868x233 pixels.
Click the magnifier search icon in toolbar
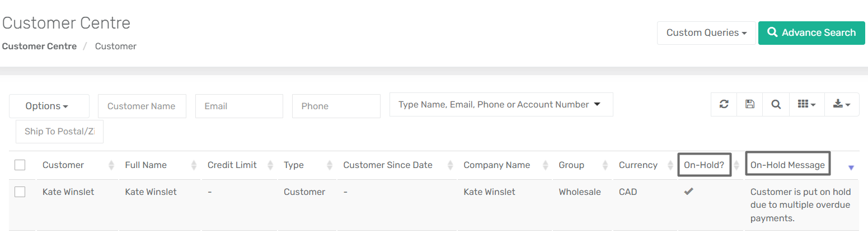point(776,104)
